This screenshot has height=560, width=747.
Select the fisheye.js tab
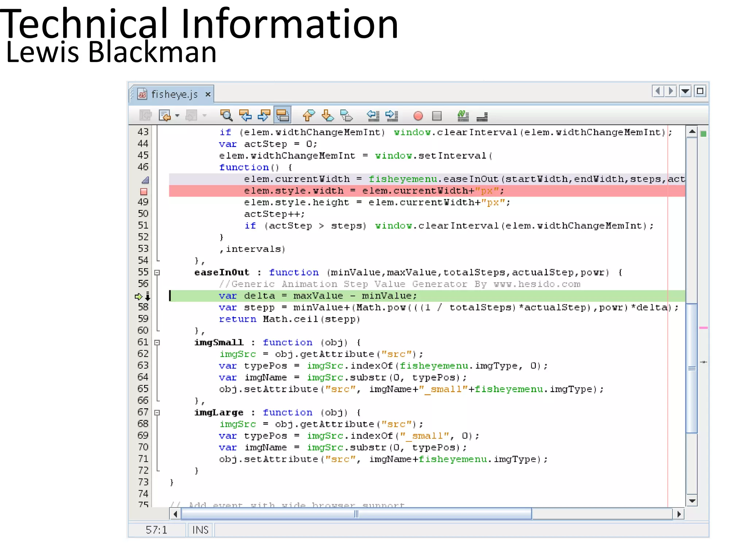coord(174,94)
